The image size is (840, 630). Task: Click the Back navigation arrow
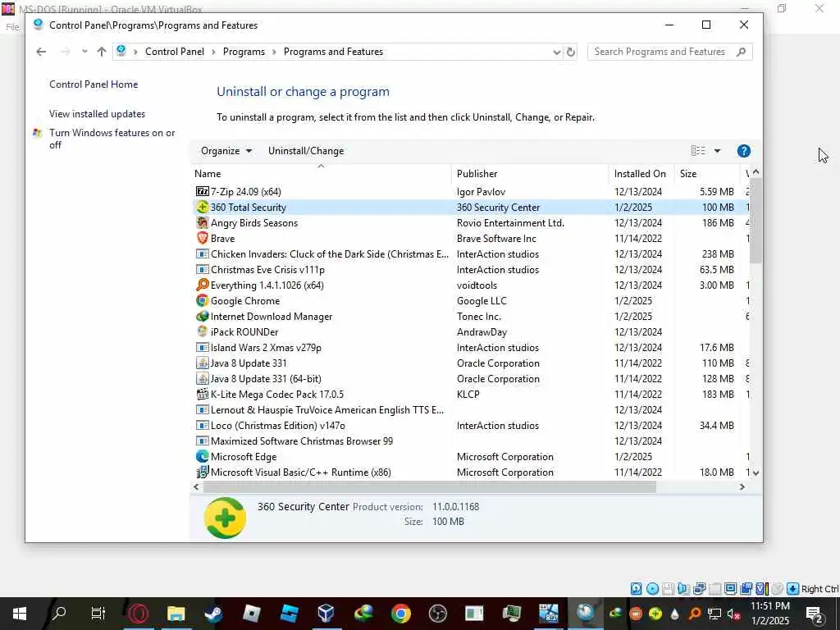[x=41, y=52]
